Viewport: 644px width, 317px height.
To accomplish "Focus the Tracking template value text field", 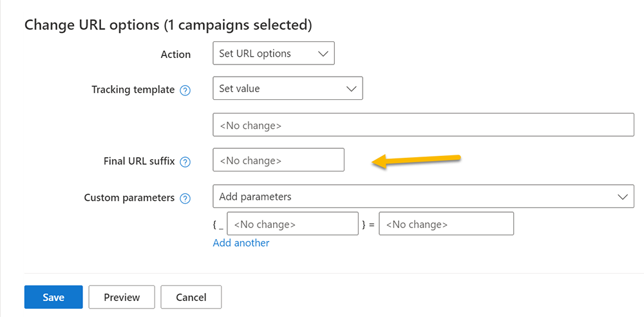I will click(423, 125).
